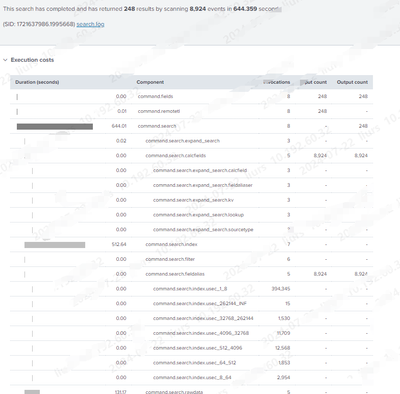This screenshot has height=394, width=400.
Task: Select command.search.index.usec_32768_262144 row
Action: coord(203,318)
